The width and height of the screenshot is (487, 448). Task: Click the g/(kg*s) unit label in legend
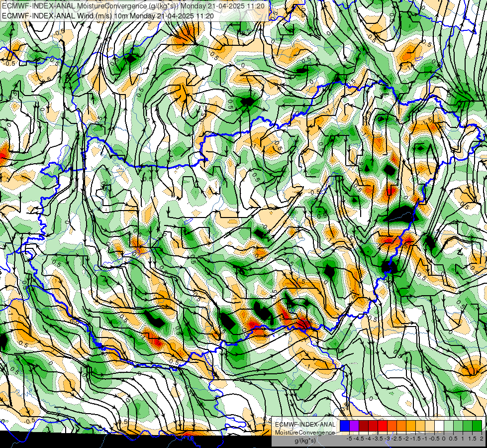(x=305, y=441)
